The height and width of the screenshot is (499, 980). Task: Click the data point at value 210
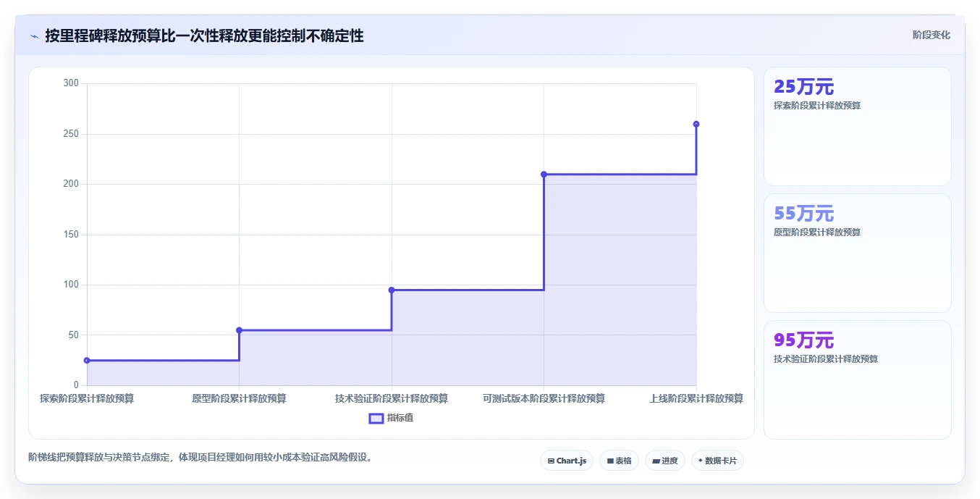544,174
